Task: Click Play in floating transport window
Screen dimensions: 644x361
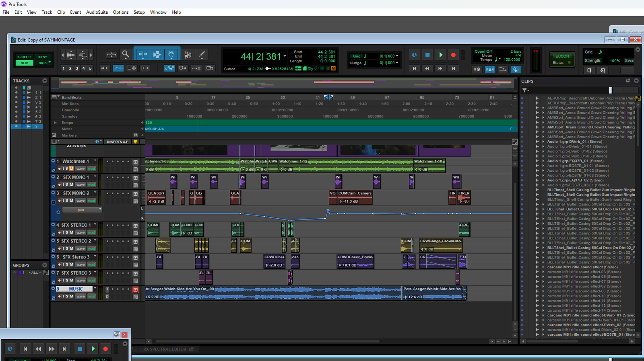Action: (x=93, y=349)
